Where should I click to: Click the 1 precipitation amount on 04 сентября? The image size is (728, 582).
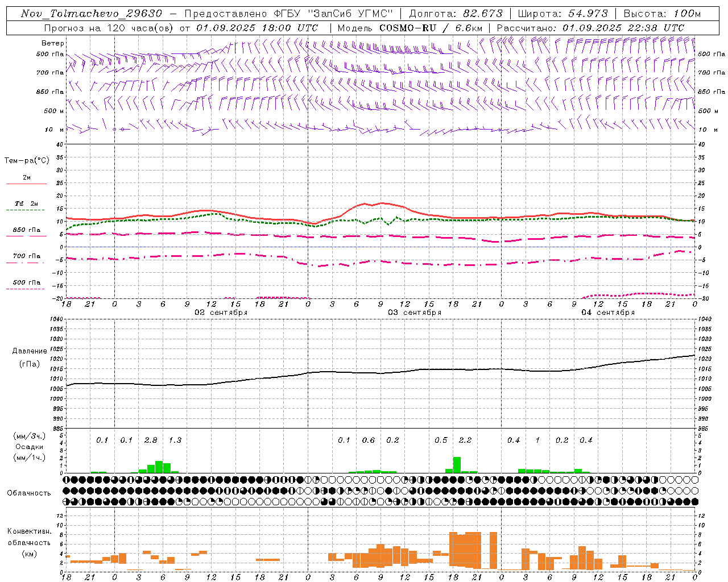tap(537, 440)
